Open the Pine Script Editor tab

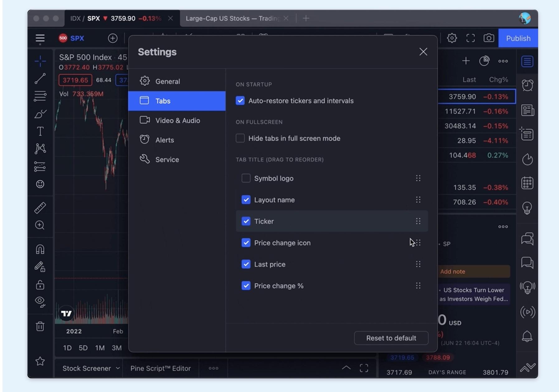pos(160,368)
